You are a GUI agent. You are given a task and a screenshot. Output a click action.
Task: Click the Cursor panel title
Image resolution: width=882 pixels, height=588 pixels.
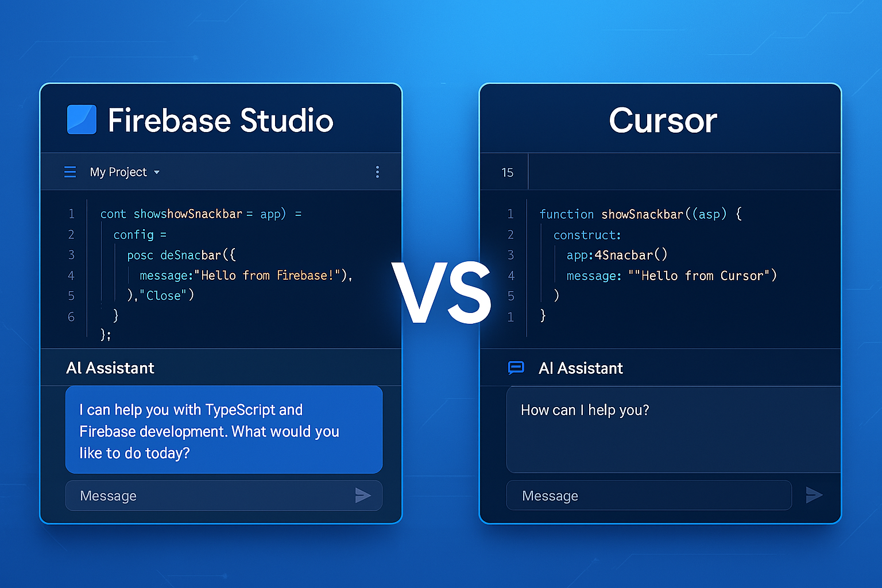(x=663, y=120)
